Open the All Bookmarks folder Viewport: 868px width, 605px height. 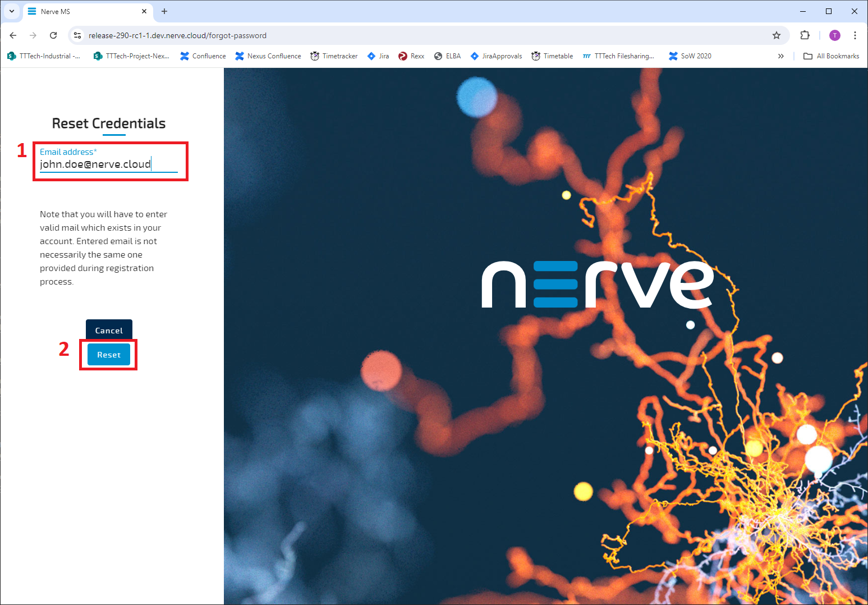[832, 56]
